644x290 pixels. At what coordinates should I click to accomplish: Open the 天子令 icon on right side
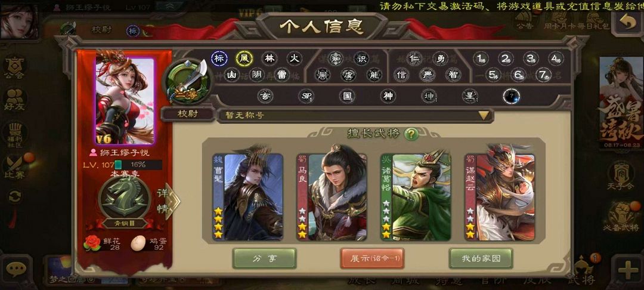coord(621,175)
